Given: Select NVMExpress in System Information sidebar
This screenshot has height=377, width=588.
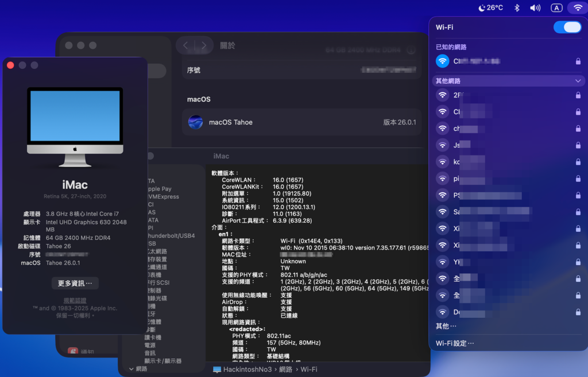Looking at the screenshot, I should [163, 197].
